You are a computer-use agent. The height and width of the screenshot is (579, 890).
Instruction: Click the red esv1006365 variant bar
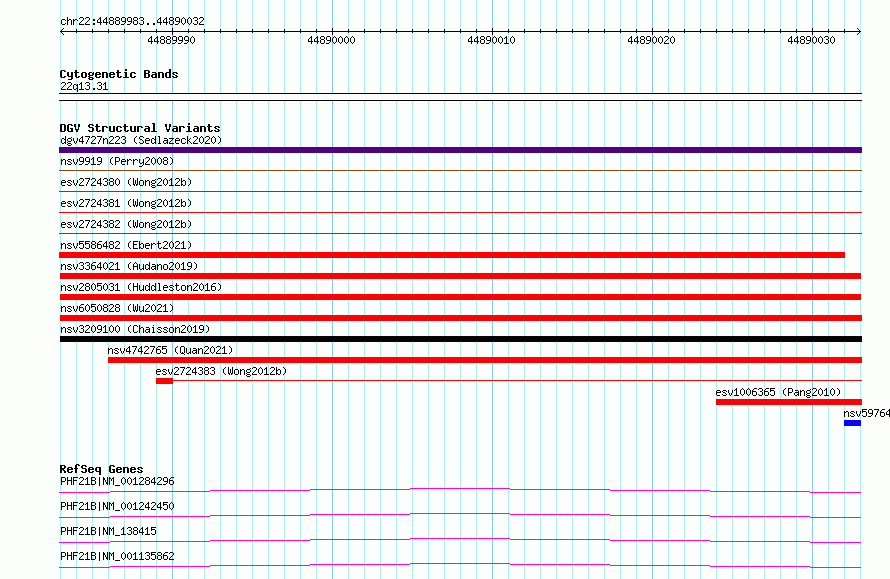(x=789, y=402)
